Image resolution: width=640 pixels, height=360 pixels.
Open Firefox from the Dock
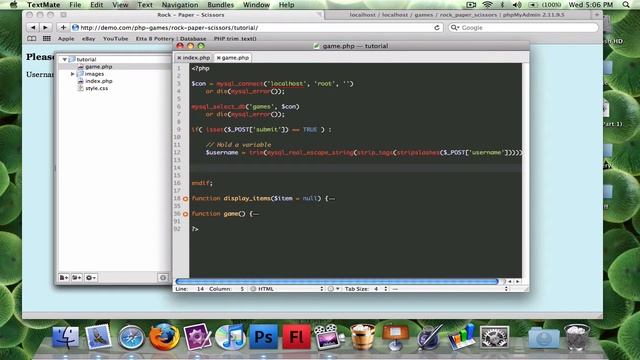(164, 337)
